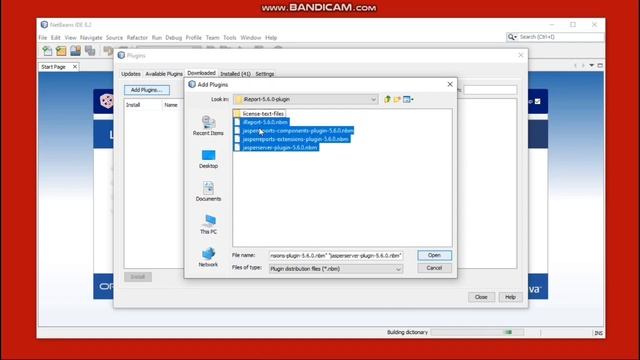Screen dimensions: 640x360
Task: Expand the Look in folder dropdown
Action: (373, 99)
